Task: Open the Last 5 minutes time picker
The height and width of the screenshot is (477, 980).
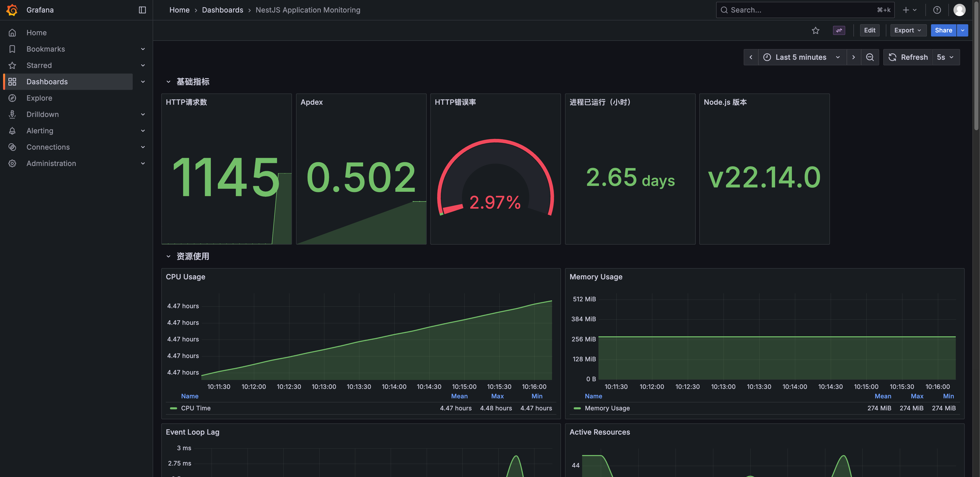Action: (x=802, y=57)
